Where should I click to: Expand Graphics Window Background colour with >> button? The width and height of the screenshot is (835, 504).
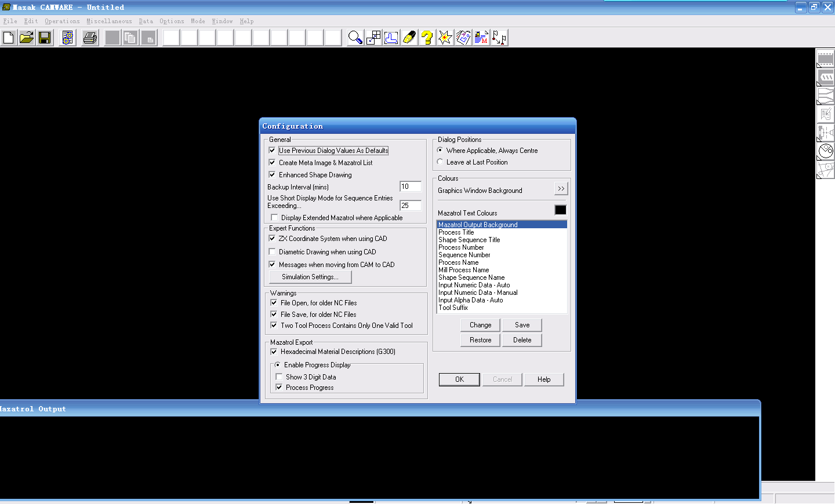coord(561,189)
